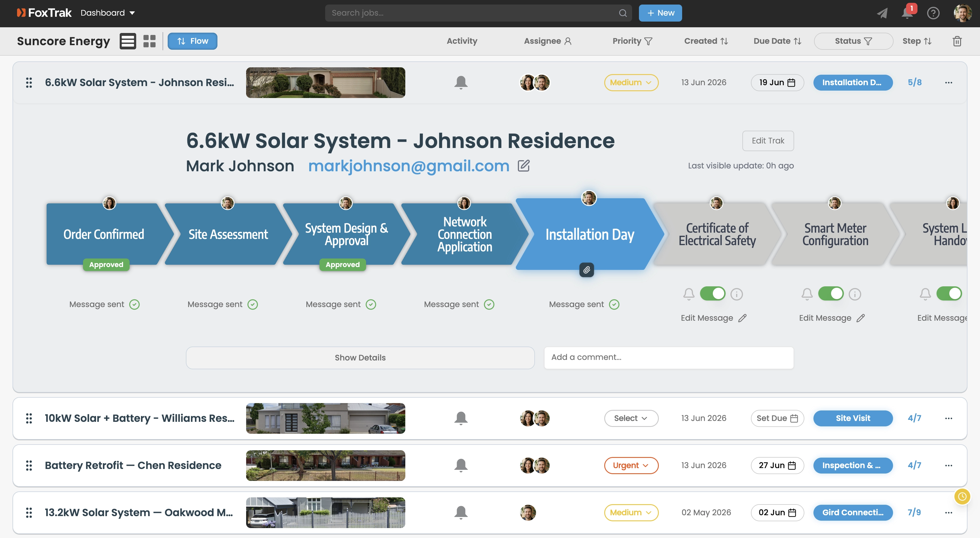Click activity bell for Oakwood row
This screenshot has height=538, width=980.
(x=461, y=512)
